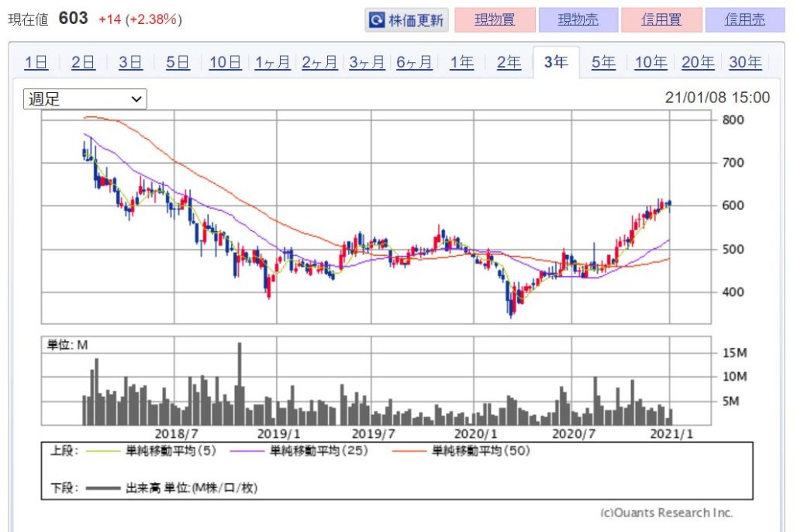Image resolution: width=794 pixels, height=532 pixels.
Task: Click the 株価更新 refresh icon
Action: pyautogui.click(x=377, y=20)
